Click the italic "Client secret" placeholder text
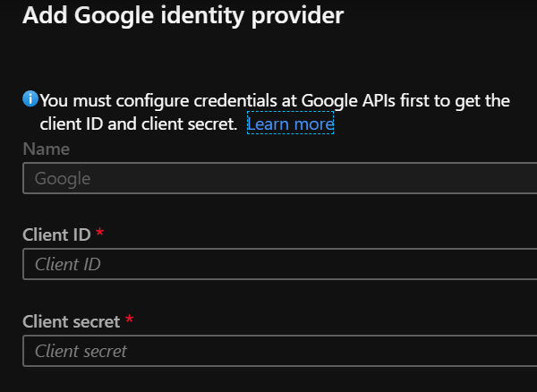The image size is (537, 392). 81,352
